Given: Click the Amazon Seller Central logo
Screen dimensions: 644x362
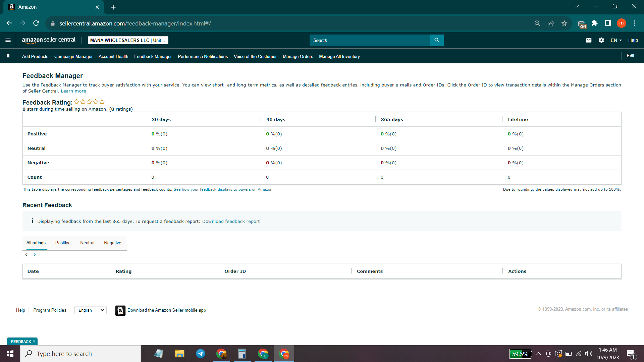Looking at the screenshot, I should click(x=49, y=40).
